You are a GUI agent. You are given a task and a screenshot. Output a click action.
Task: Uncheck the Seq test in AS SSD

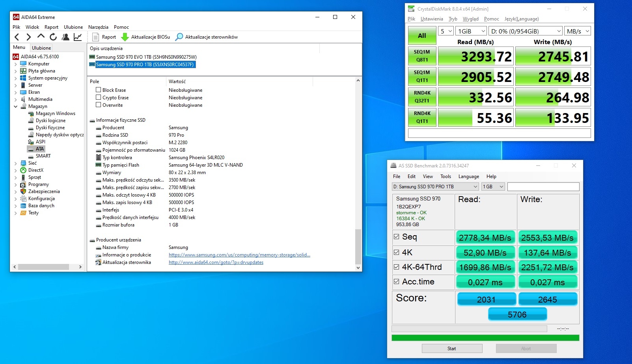[397, 237]
